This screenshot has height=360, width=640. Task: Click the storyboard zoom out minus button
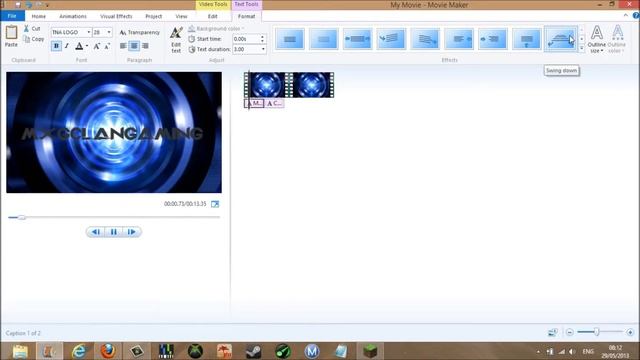tap(570, 332)
